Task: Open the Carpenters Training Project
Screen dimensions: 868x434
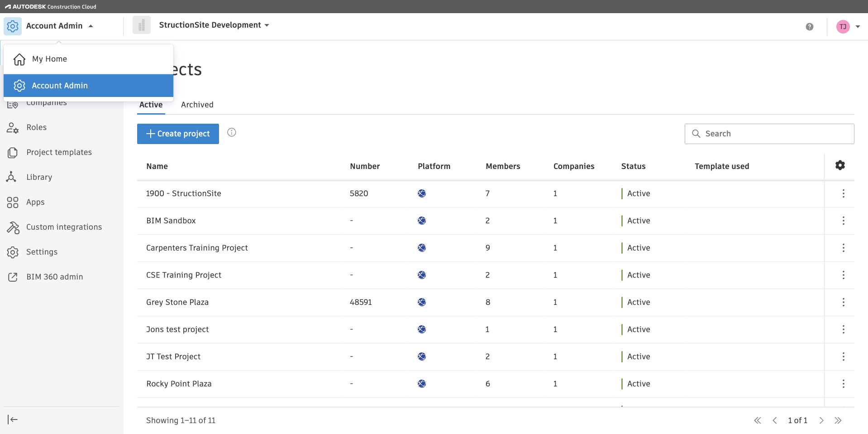Action: coord(197,248)
